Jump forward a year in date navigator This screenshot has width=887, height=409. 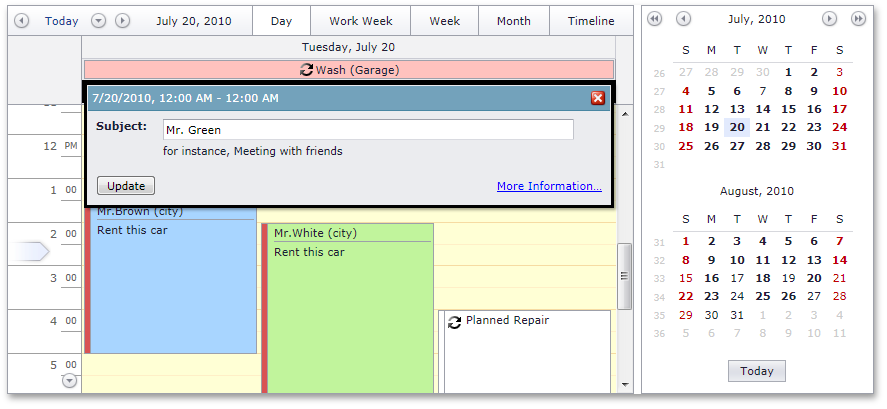(x=858, y=19)
